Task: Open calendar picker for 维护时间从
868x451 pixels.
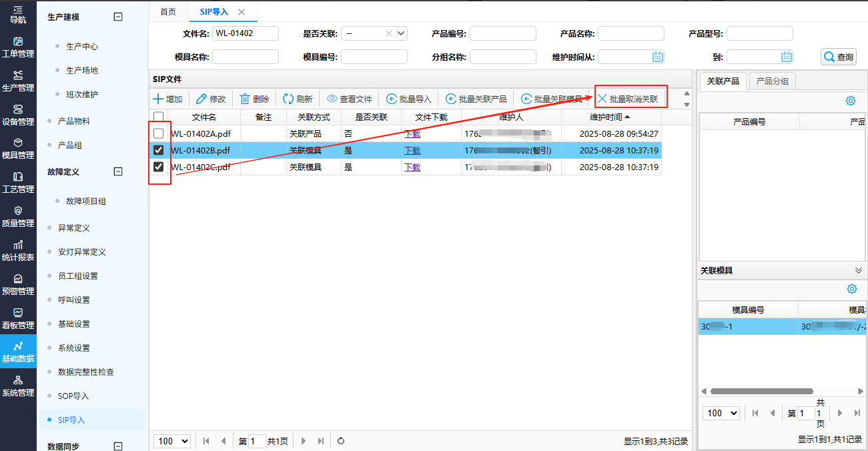Action: 658,57
